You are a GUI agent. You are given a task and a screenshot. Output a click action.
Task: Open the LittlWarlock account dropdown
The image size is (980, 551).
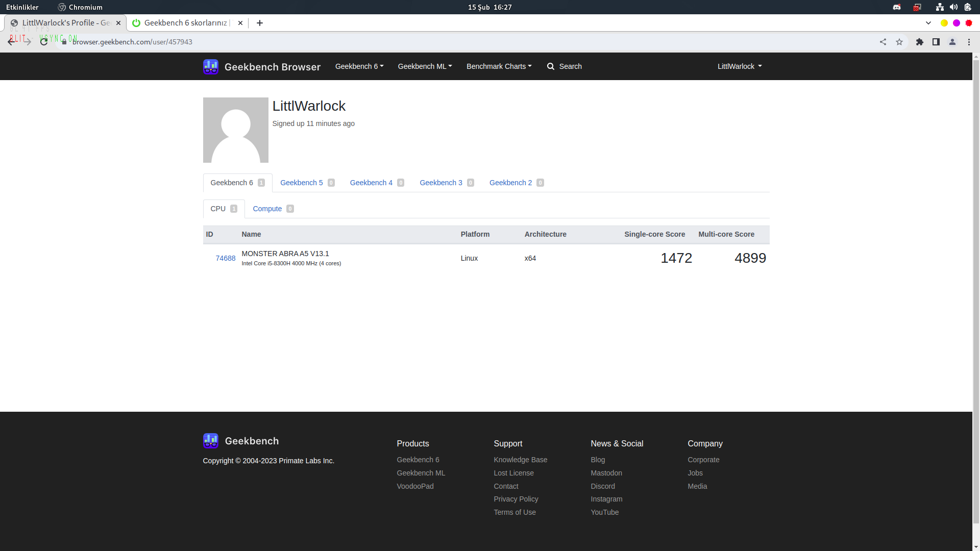point(739,66)
